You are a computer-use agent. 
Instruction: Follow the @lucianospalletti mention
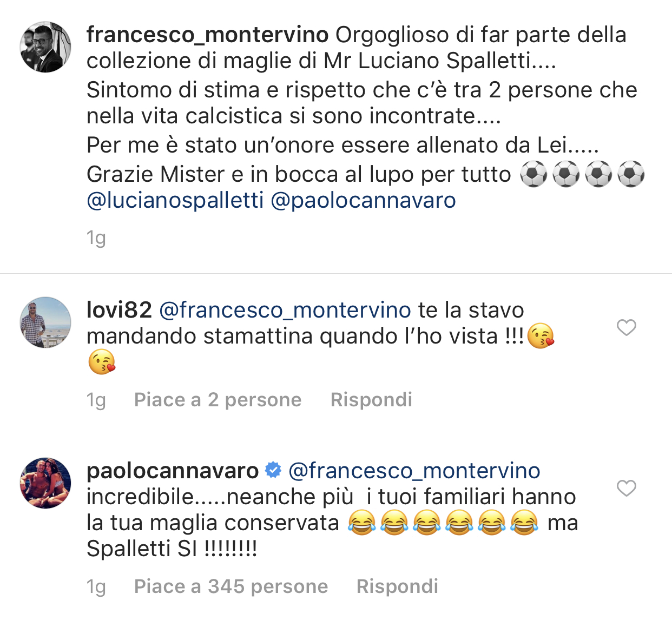point(175,200)
